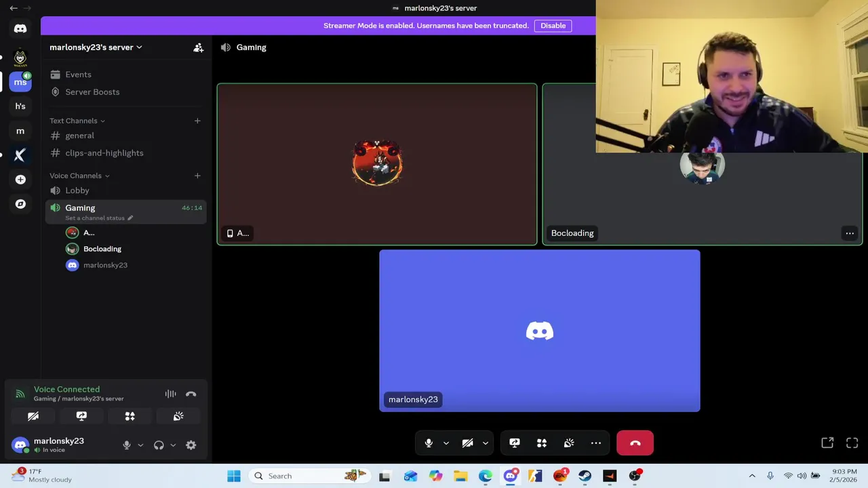Viewport: 868px width, 488px height.
Task: Show hidden icons in system tray
Action: click(x=751, y=476)
